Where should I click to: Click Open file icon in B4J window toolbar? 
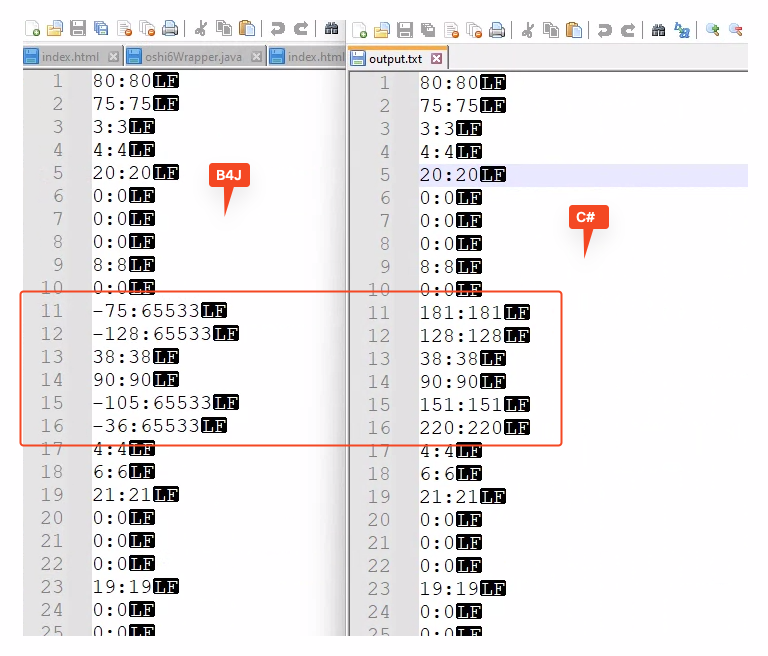tap(55, 28)
